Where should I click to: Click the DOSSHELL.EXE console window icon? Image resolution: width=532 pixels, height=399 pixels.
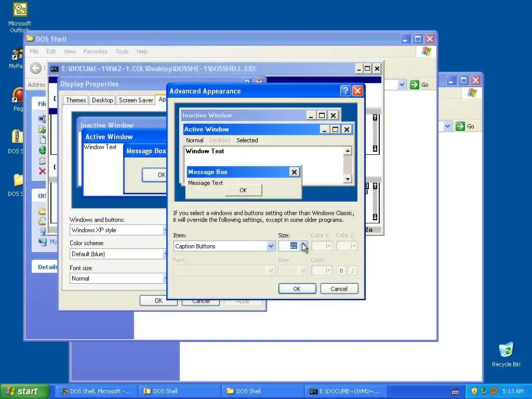tap(54, 69)
